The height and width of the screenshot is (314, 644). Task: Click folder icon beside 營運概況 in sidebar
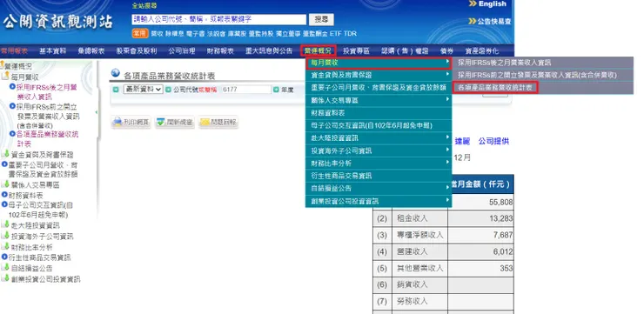tap(3, 66)
